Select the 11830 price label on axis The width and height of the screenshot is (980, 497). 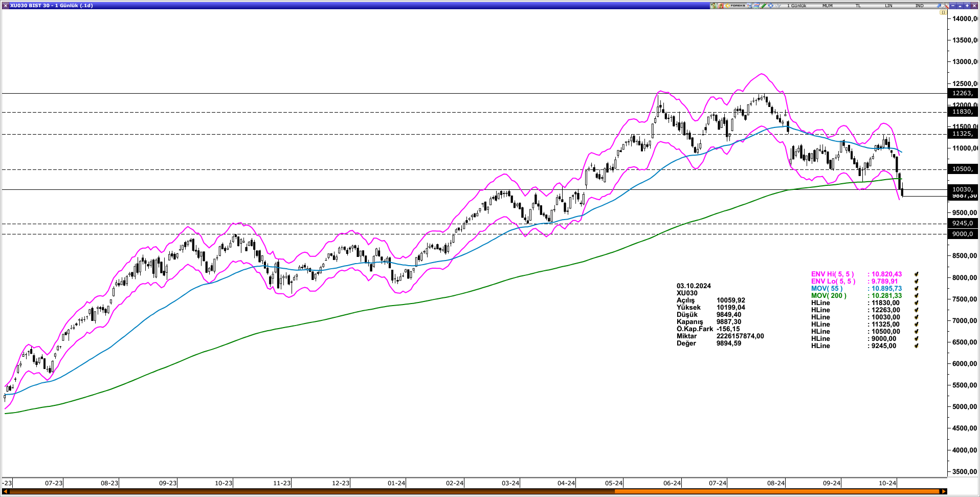[963, 112]
